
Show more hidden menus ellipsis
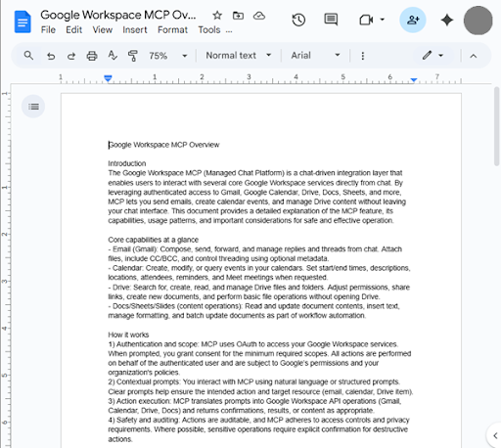pos(229,31)
